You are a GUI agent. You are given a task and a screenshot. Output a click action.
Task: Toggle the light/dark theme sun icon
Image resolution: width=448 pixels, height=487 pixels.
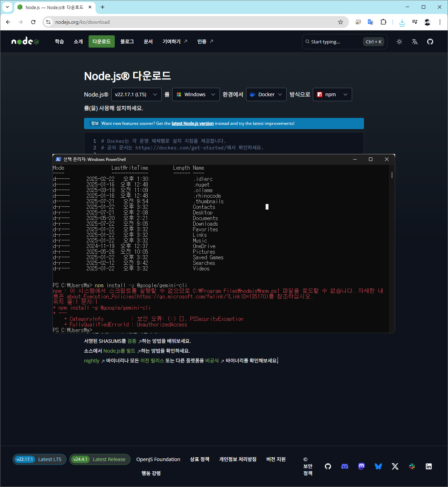coord(399,42)
